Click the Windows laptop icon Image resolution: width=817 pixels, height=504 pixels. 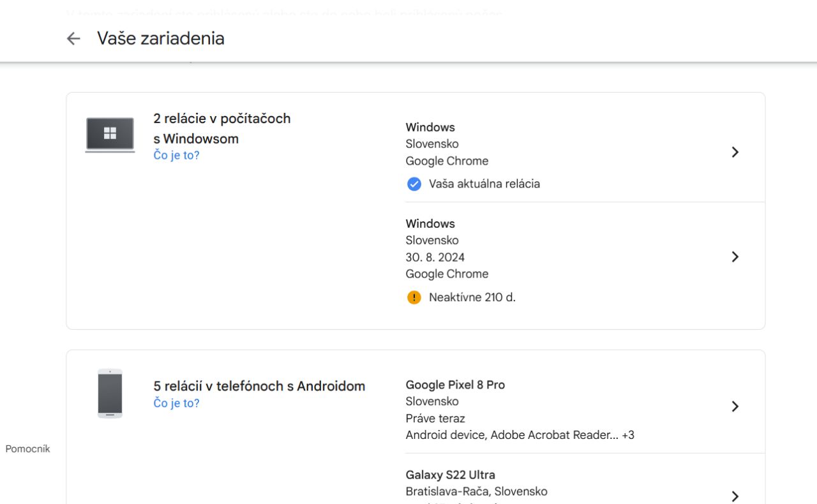pyautogui.click(x=110, y=135)
